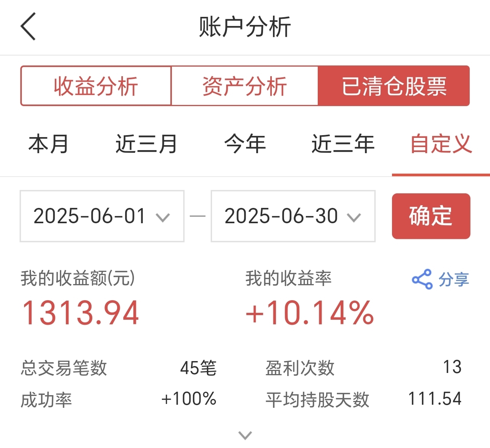Switch to 资产分析 tab
Screen dimensions: 490x448
pos(245,86)
